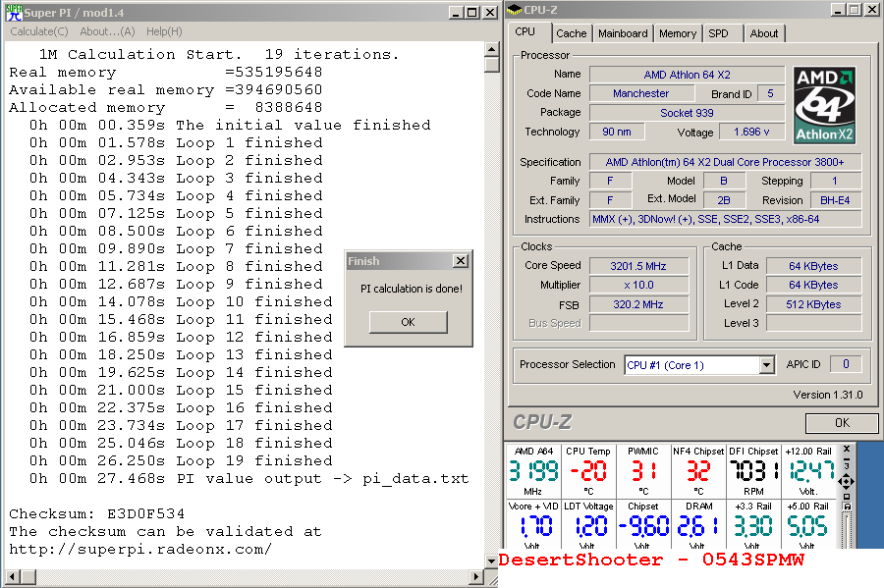
Task: Click the Revision value BH-E4
Action: (835, 200)
